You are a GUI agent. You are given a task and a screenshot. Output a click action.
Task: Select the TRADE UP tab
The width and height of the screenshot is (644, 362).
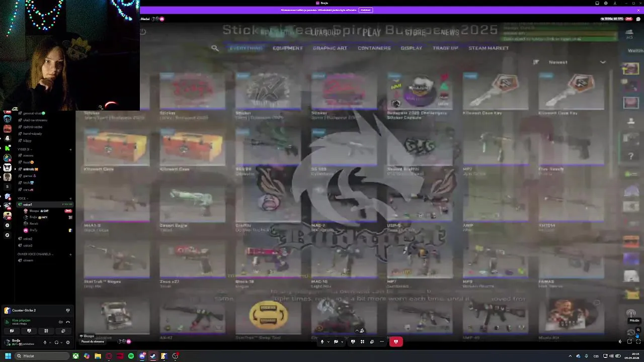click(445, 48)
